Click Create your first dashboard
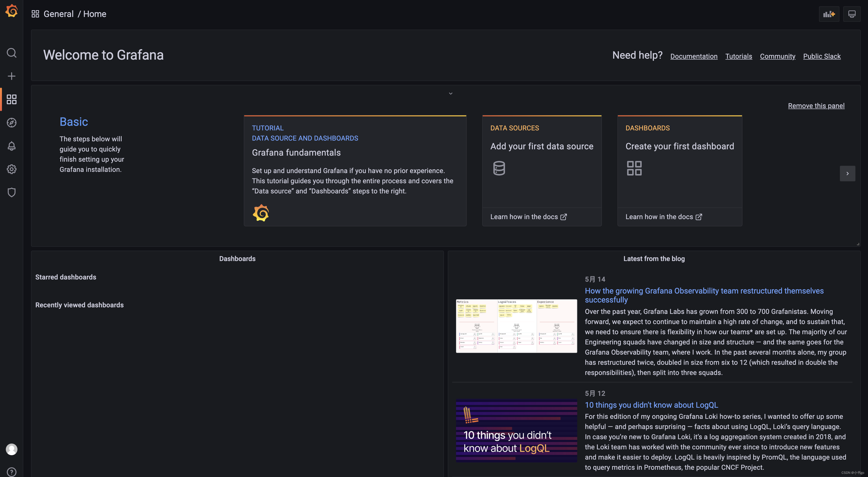 pyautogui.click(x=680, y=146)
